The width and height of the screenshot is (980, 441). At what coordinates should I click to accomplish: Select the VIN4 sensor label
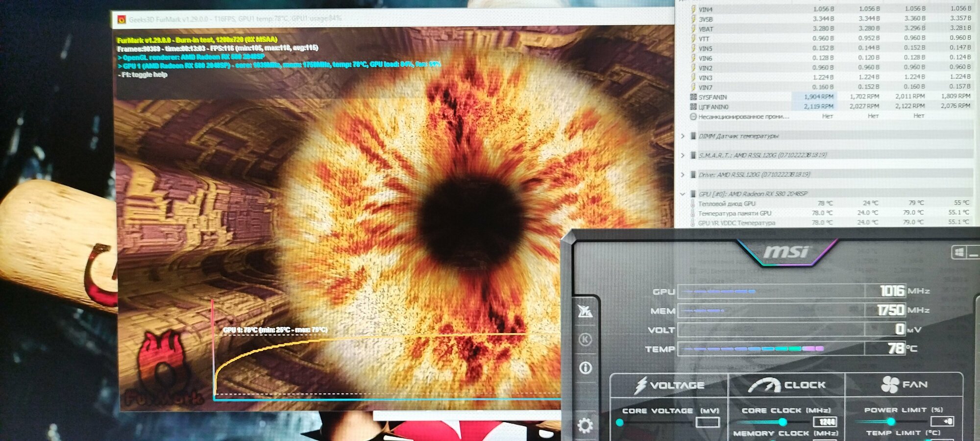point(706,9)
